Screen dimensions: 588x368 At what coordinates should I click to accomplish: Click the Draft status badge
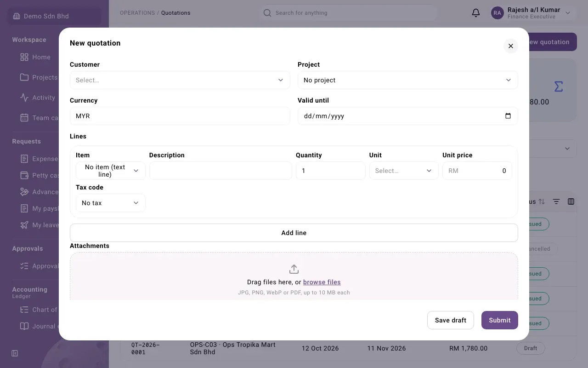pos(531,348)
